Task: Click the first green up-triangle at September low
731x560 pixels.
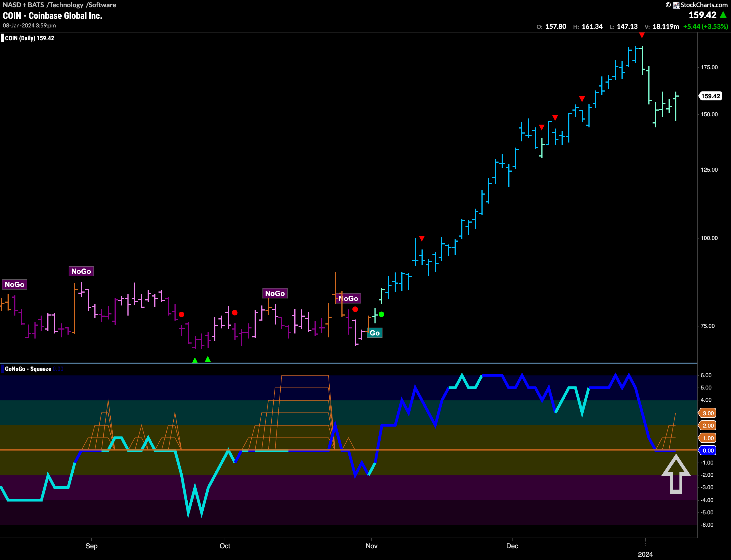Action: (x=195, y=360)
